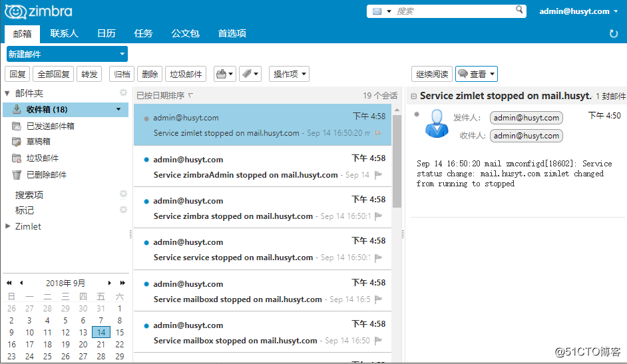Click the inbox folder icon next to 收件箱
627x364 pixels.
[17, 109]
